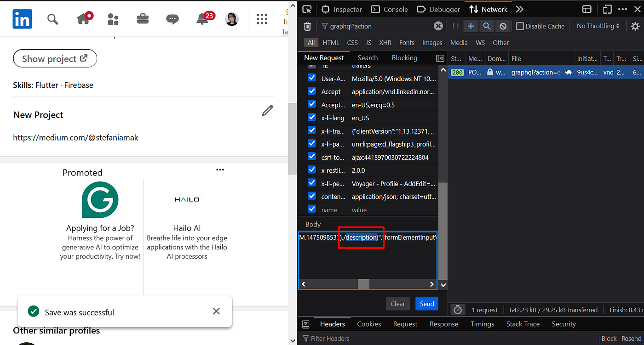644x345 pixels.
Task: Open LinkedIn search magnifier icon
Action: [53, 19]
